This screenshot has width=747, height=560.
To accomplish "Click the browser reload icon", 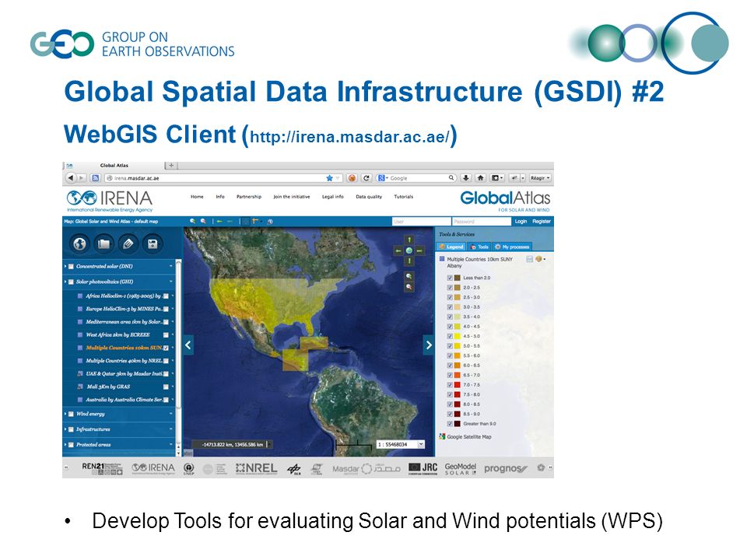I will coord(366,178).
